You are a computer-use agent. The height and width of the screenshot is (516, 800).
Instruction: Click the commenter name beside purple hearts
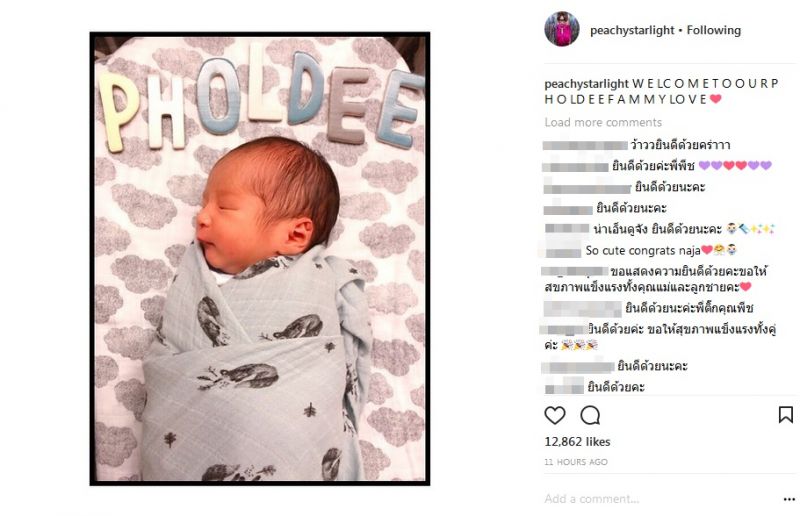(x=575, y=166)
